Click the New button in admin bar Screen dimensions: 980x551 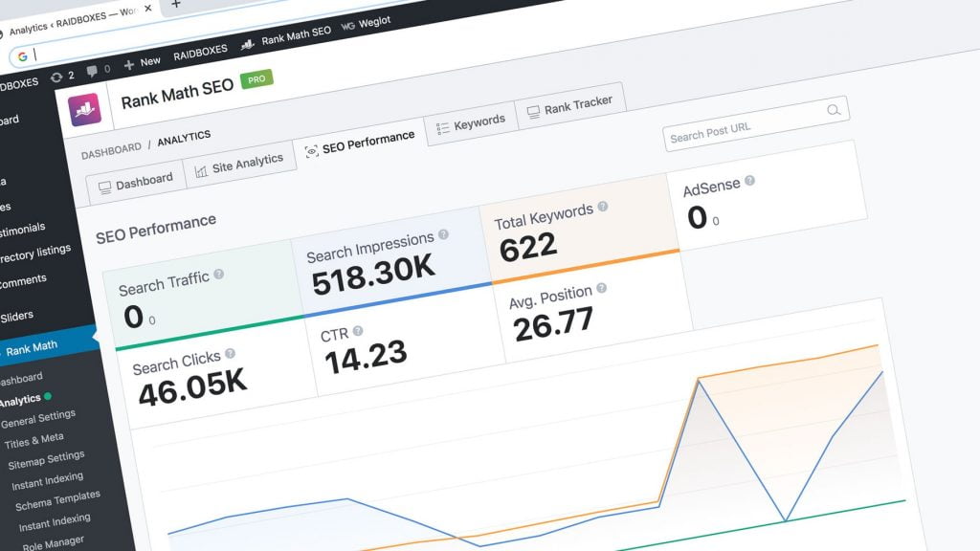[x=142, y=62]
